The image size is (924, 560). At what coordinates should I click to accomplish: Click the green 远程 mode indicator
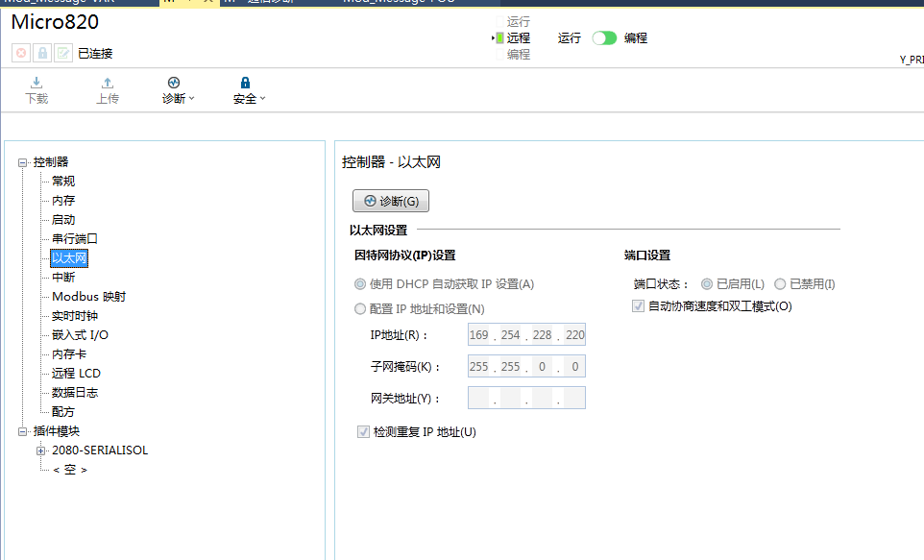point(499,37)
